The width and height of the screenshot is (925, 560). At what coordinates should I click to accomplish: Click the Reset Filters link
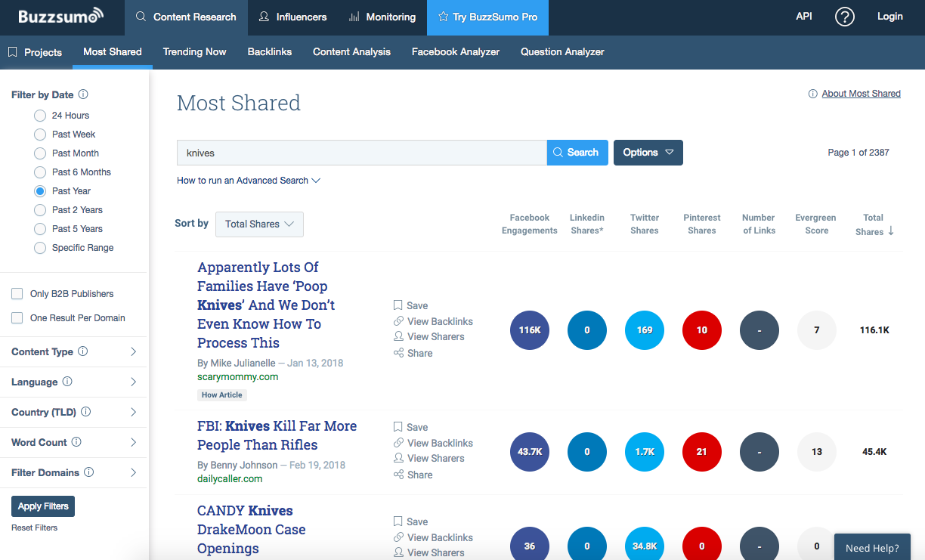(x=34, y=528)
